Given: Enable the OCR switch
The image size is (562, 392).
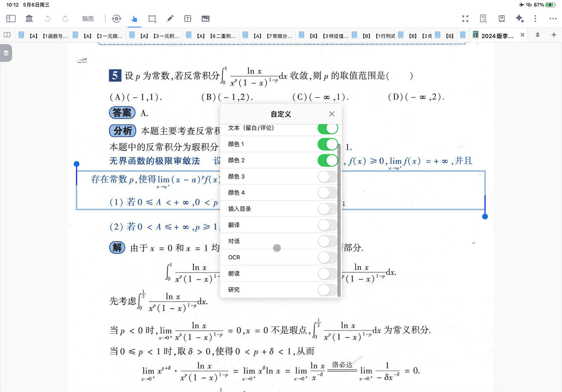Looking at the screenshot, I should tap(328, 257).
